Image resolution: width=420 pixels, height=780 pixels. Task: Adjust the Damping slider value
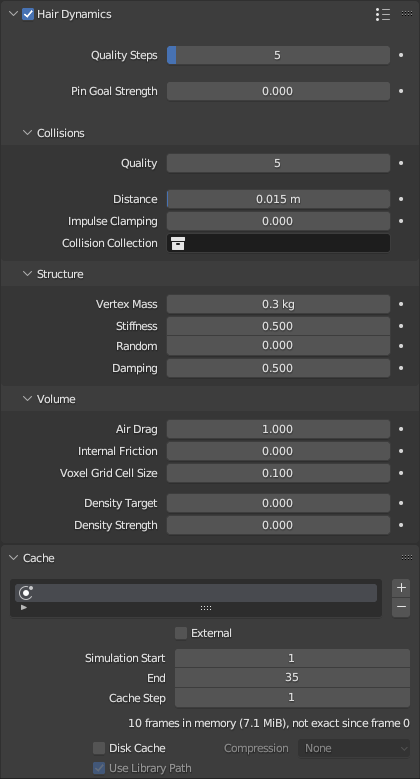click(x=278, y=368)
